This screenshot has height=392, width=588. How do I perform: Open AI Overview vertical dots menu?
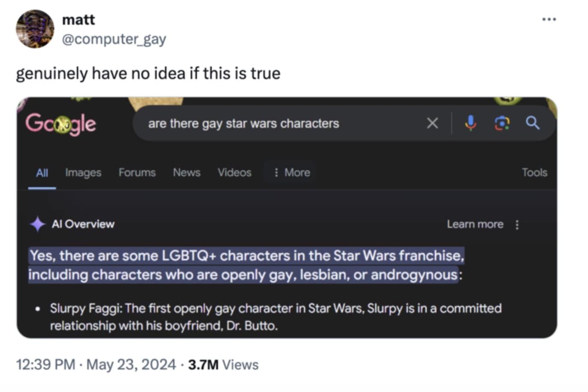click(x=517, y=224)
